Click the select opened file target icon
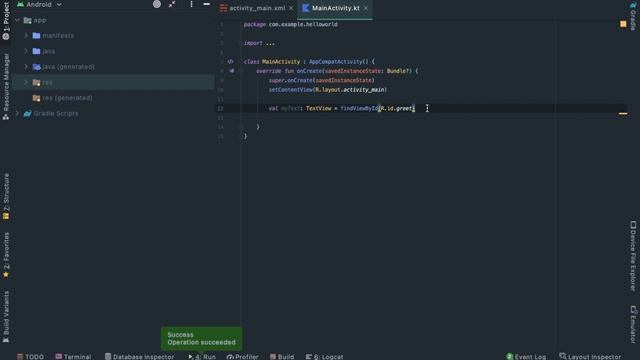 pyautogui.click(x=157, y=4)
